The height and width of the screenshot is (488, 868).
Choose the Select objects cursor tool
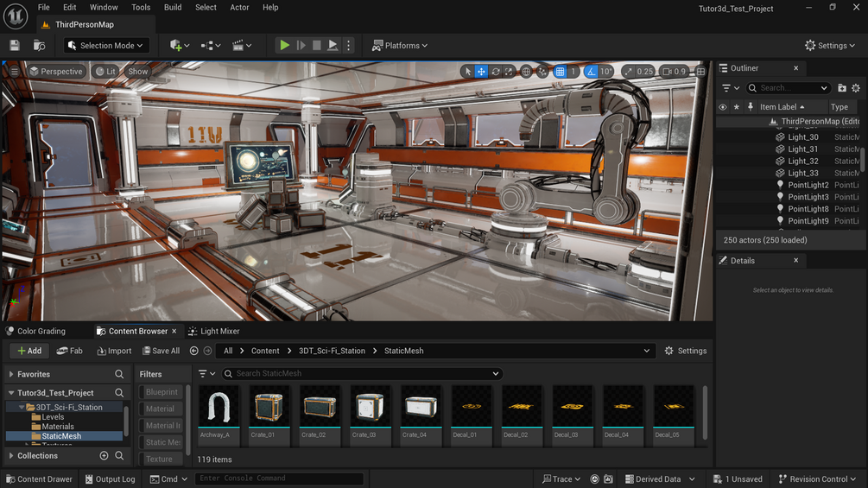pos(468,72)
